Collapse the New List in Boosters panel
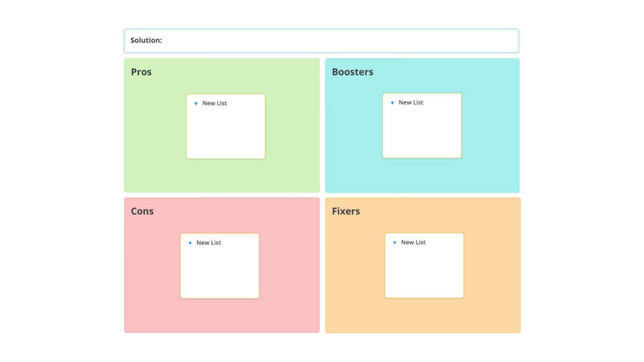 tap(392, 103)
